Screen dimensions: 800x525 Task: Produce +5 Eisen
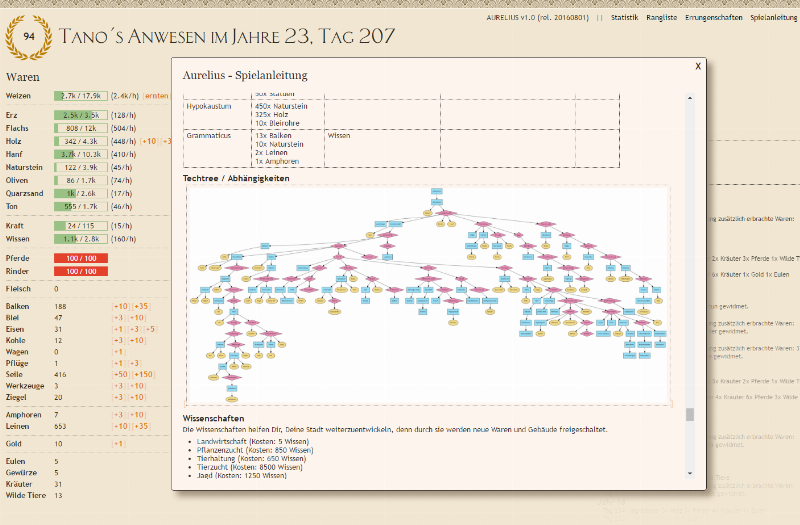150,330
